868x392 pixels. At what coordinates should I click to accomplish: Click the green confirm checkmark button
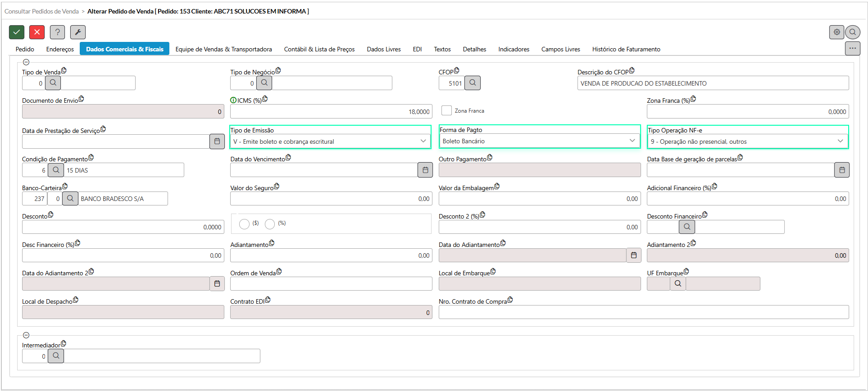click(17, 32)
